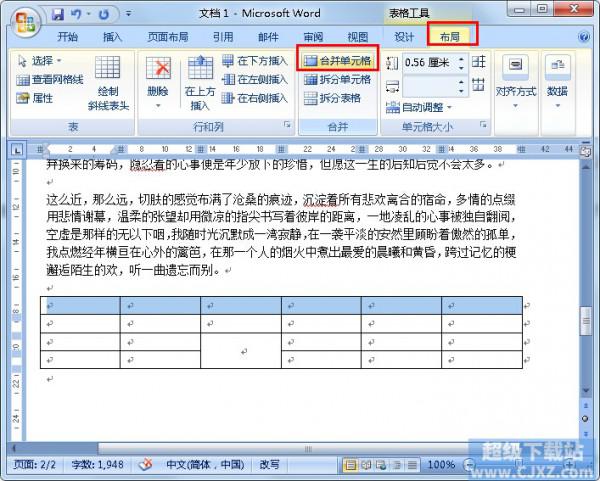Screen dimensions: 600x481
Task: Click distribute rows evenly icon
Action: point(478,62)
